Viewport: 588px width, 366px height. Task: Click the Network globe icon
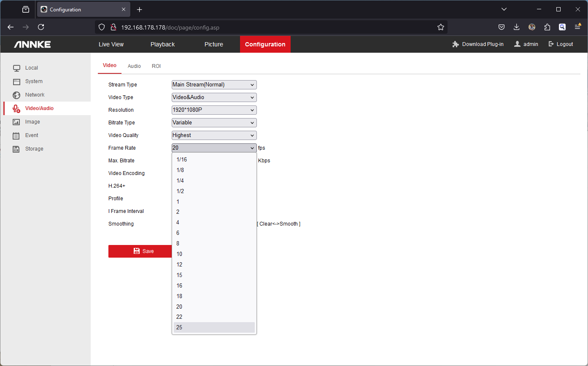tap(16, 95)
